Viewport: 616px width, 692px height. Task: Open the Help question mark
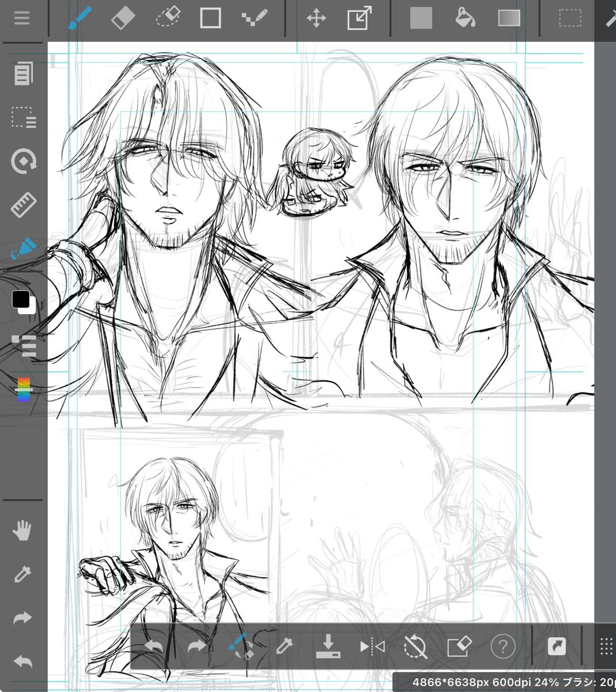(502, 646)
